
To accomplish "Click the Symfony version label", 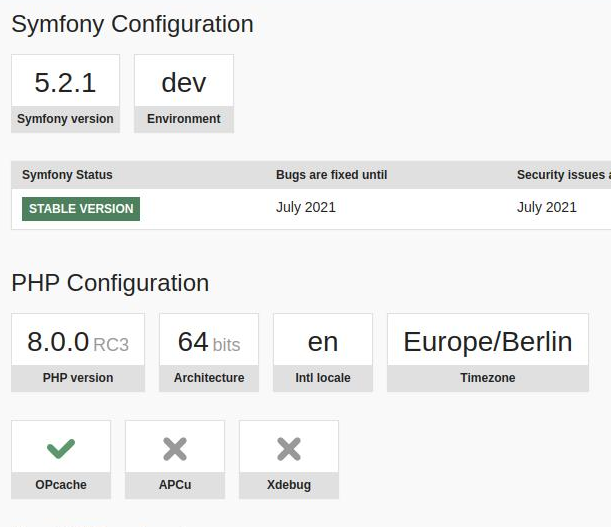I will click(65, 119).
